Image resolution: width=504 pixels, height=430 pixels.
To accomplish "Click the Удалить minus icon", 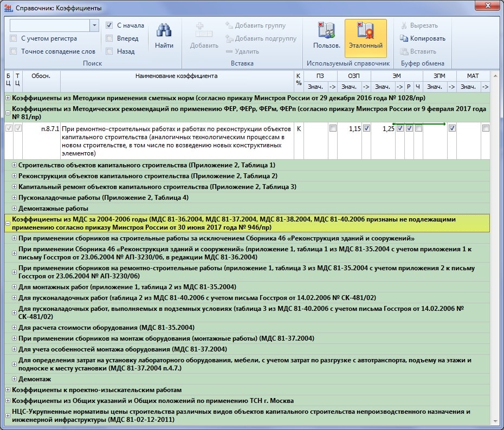I will (x=229, y=51).
